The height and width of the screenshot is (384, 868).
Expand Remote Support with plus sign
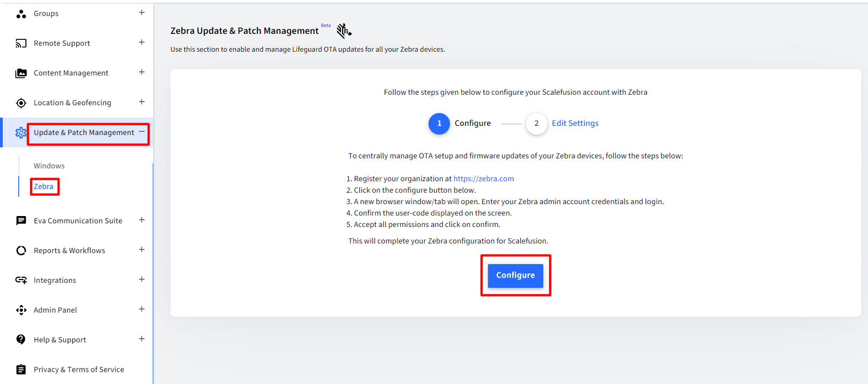click(142, 43)
